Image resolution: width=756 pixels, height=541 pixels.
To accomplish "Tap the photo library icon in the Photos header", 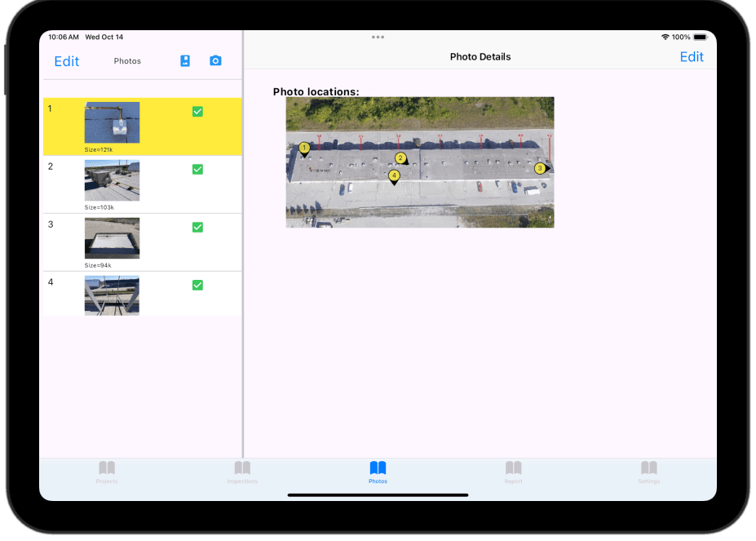I will 185,61.
